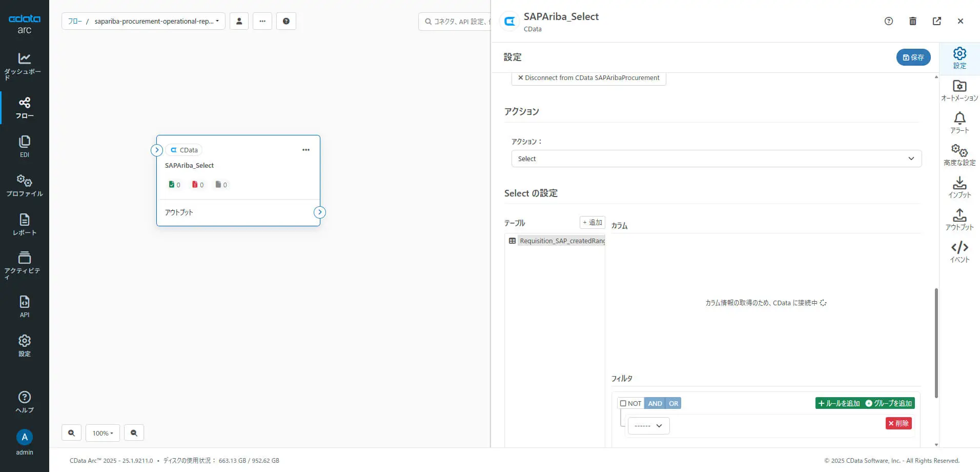The height and width of the screenshot is (472, 980).
Task: Click the red 削除 button
Action: [899, 423]
